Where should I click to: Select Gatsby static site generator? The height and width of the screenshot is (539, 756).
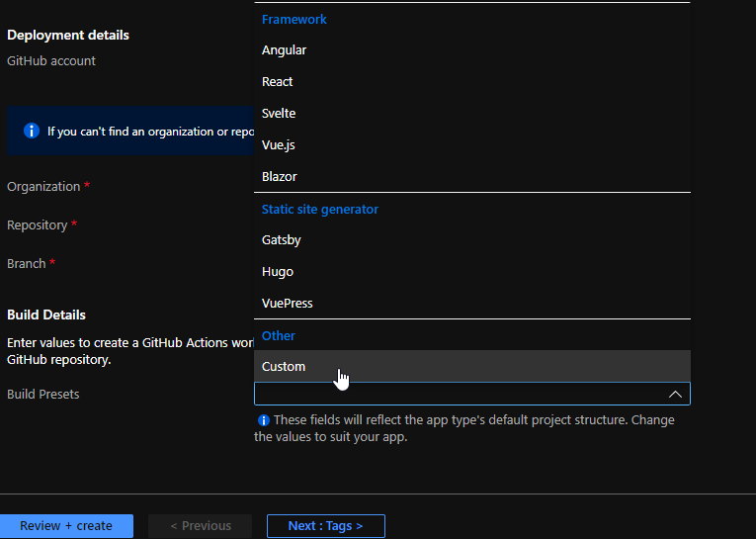pyautogui.click(x=472, y=239)
